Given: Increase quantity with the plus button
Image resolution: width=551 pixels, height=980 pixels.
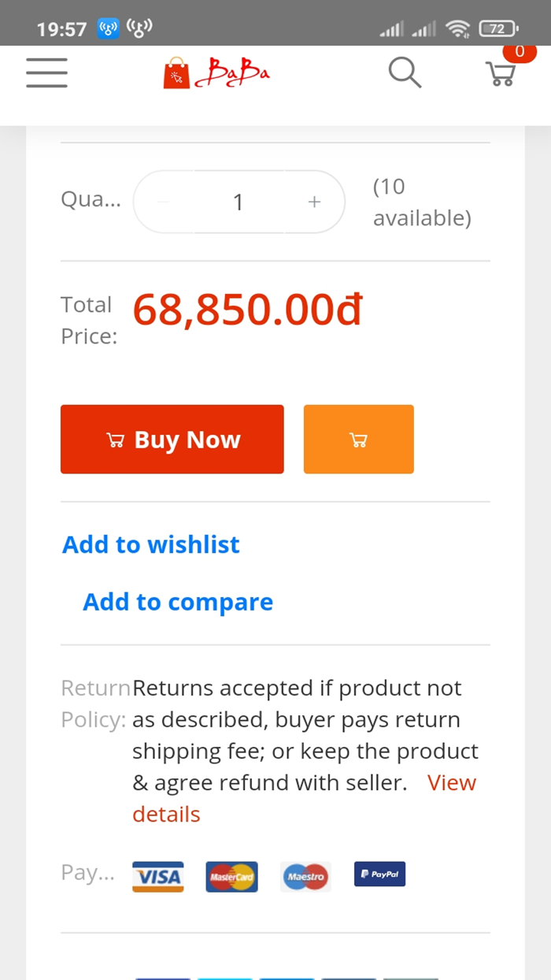Looking at the screenshot, I should pyautogui.click(x=314, y=202).
